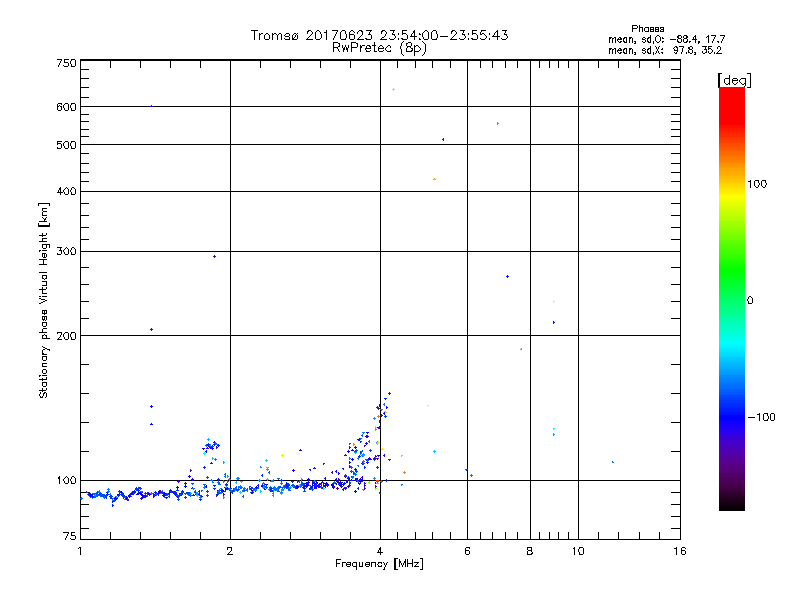Click the 'Stationary phase Virtual Height [km]' axis title
The image size is (800, 600).
tap(44, 300)
